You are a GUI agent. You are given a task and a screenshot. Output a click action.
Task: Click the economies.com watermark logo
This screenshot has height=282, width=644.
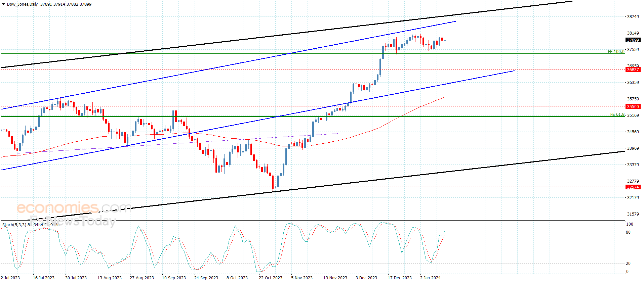(74, 207)
